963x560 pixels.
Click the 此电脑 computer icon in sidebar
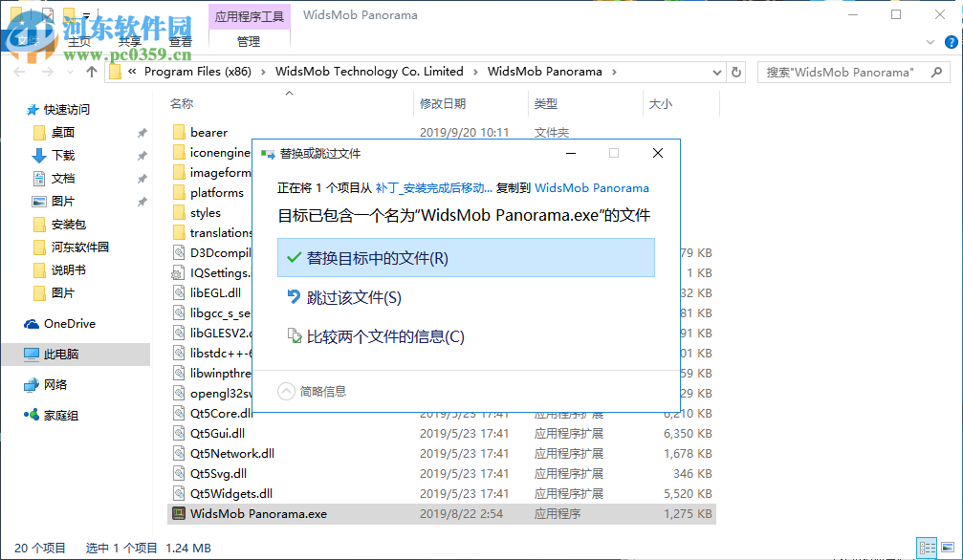pyautogui.click(x=33, y=354)
